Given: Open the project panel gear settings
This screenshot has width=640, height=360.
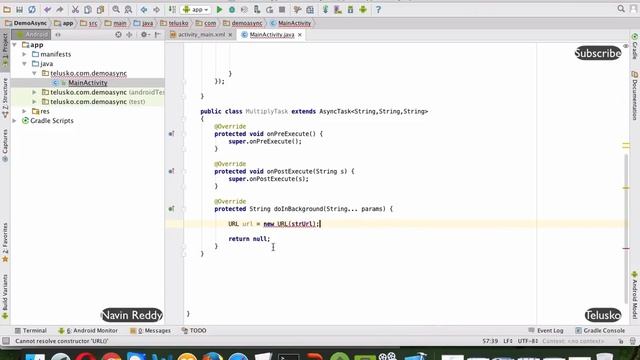Looking at the screenshot, I should pyautogui.click(x=144, y=35).
